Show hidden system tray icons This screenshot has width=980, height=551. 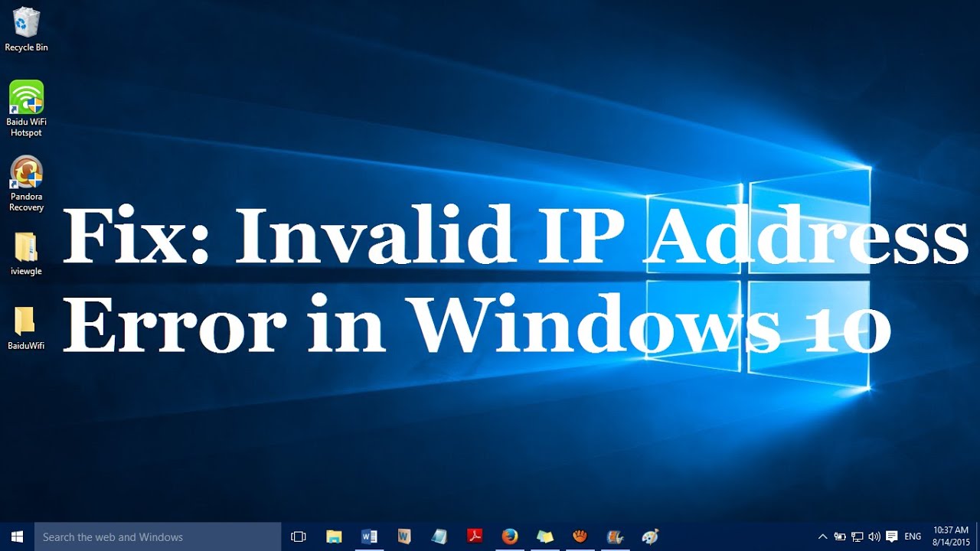823,536
